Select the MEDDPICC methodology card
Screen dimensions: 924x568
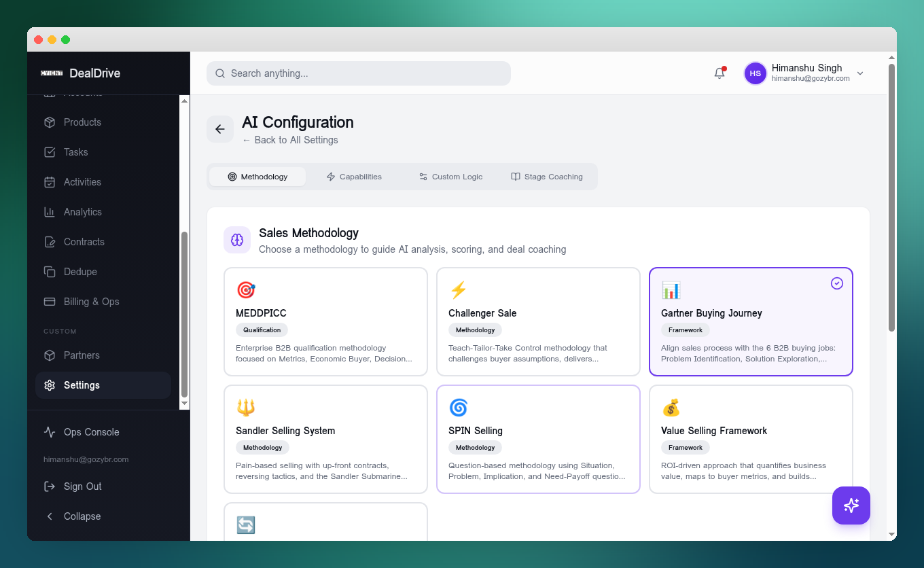coord(325,321)
